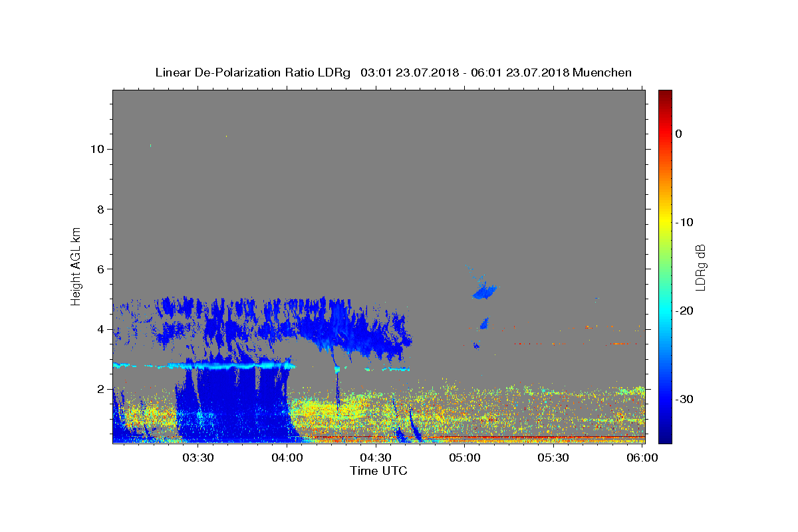The width and height of the screenshot is (798, 532).
Task: Click the height tick label 6
Action: coord(100,269)
